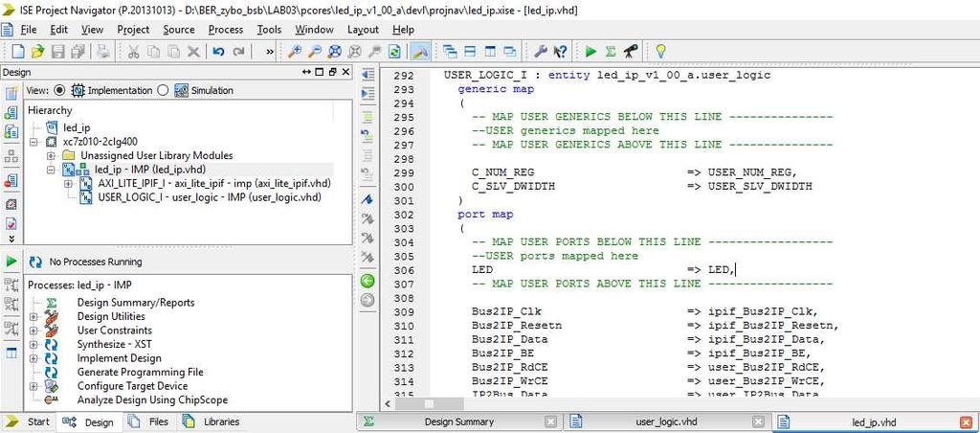Viewport: 980px width, 433px height.
Task: Click the Cascade windows icon
Action: tap(449, 52)
